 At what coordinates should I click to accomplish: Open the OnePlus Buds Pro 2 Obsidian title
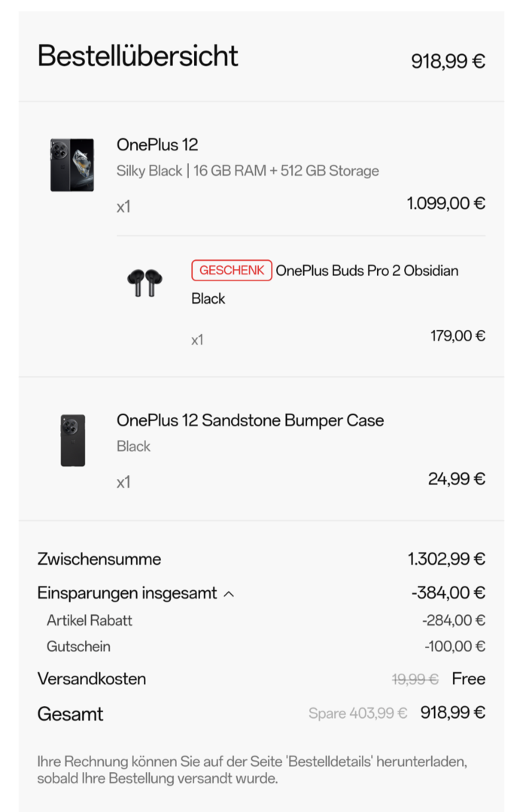pyautogui.click(x=366, y=271)
